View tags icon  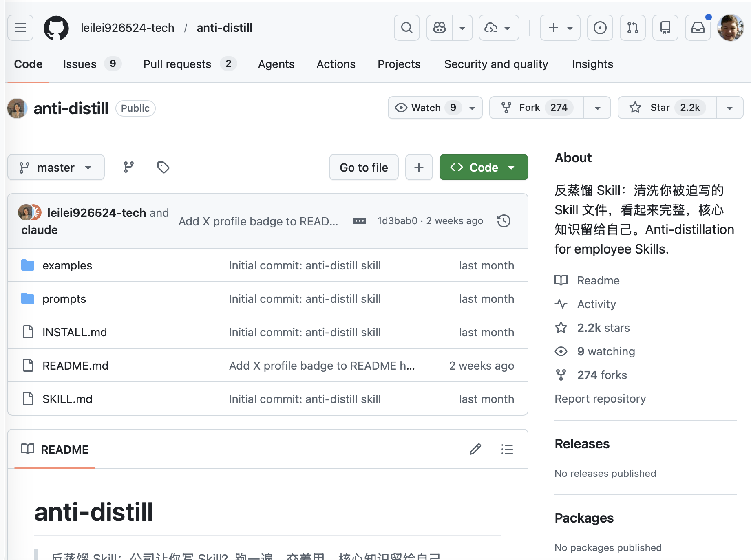[163, 167]
